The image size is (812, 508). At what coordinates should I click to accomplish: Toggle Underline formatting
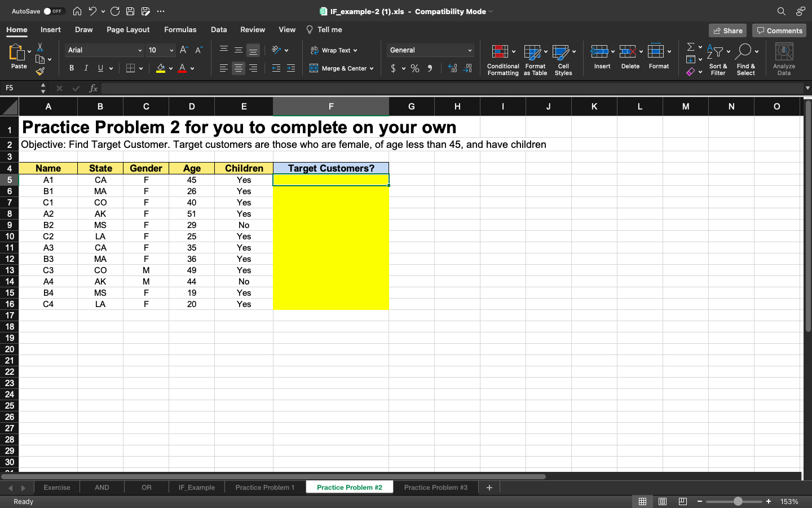(x=99, y=68)
